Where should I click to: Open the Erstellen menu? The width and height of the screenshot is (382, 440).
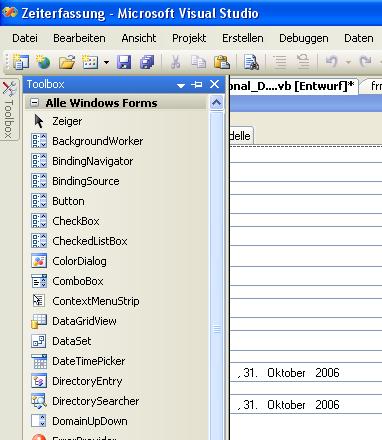point(243,38)
